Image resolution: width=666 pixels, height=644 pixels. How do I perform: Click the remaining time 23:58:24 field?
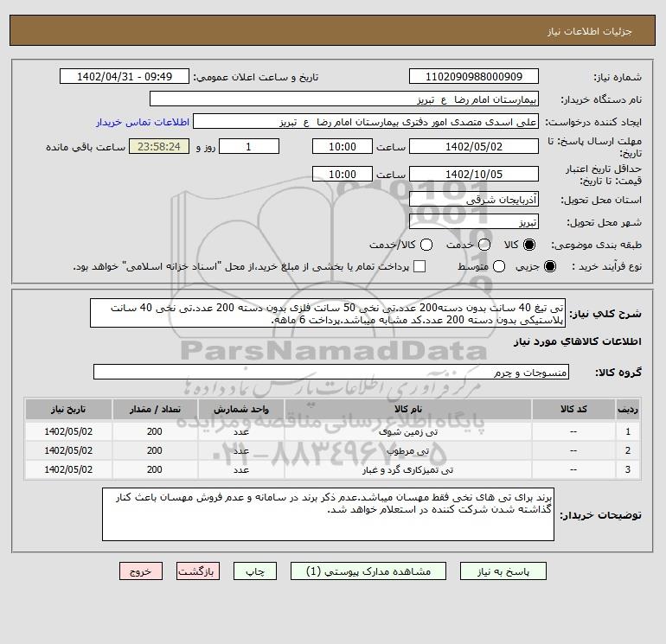tap(159, 146)
